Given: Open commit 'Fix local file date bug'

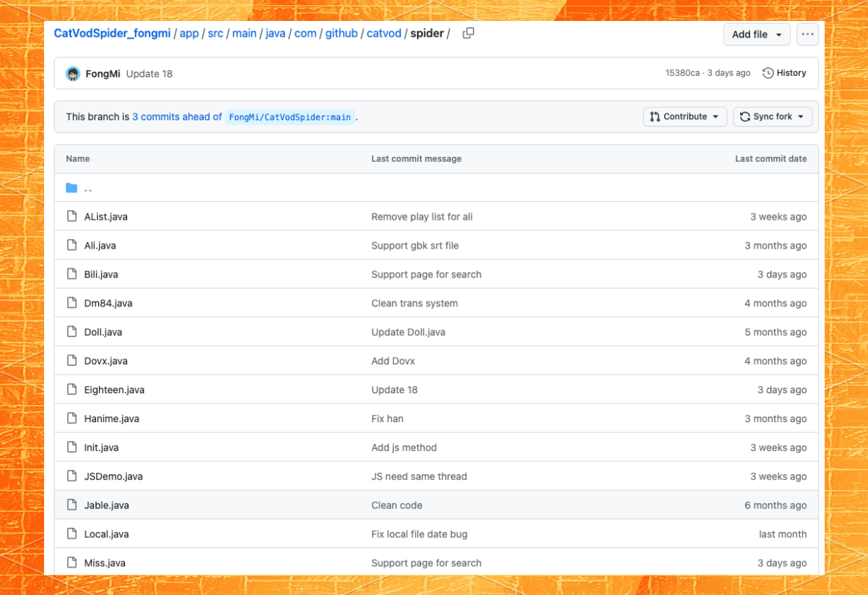Looking at the screenshot, I should pyautogui.click(x=419, y=534).
